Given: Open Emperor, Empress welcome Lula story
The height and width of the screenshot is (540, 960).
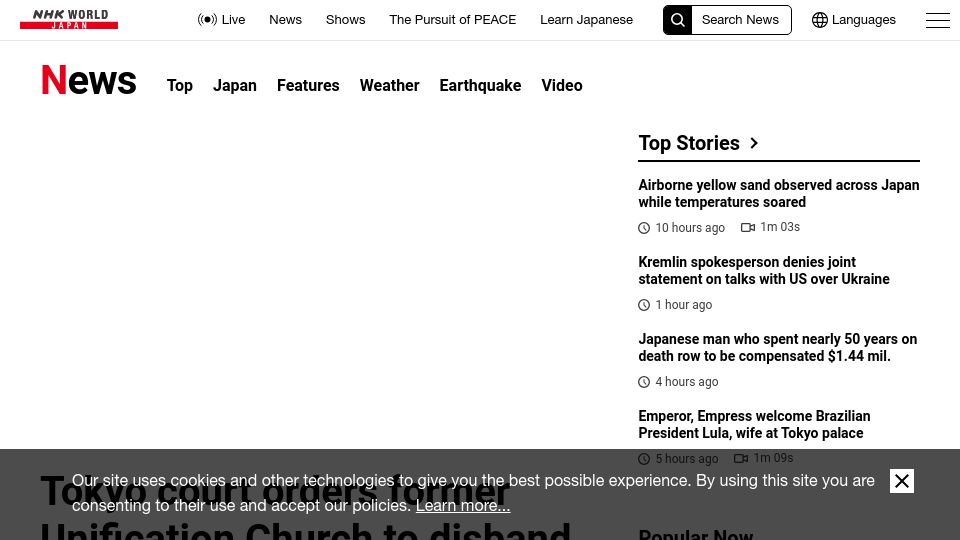Looking at the screenshot, I should tap(754, 425).
